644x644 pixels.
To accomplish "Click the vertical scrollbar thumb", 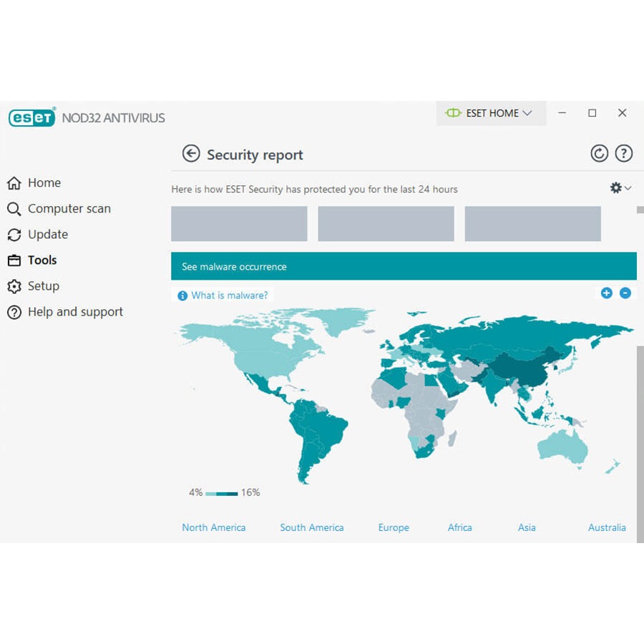I will [x=640, y=444].
